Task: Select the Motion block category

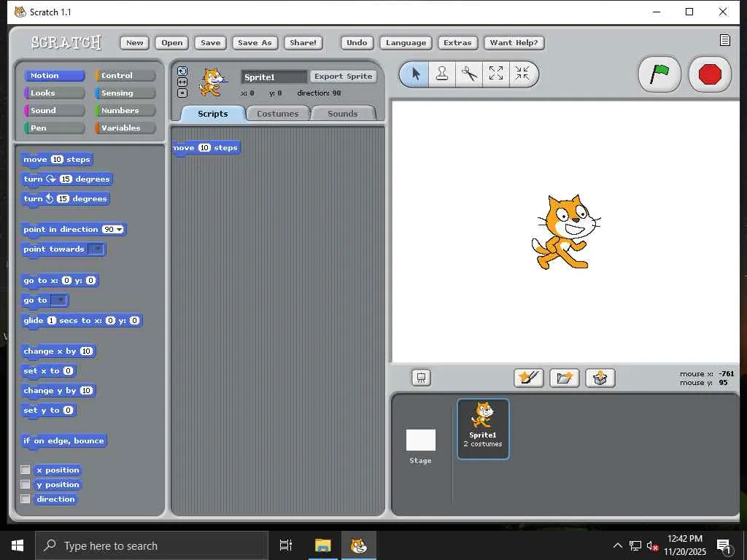Action: coord(54,75)
